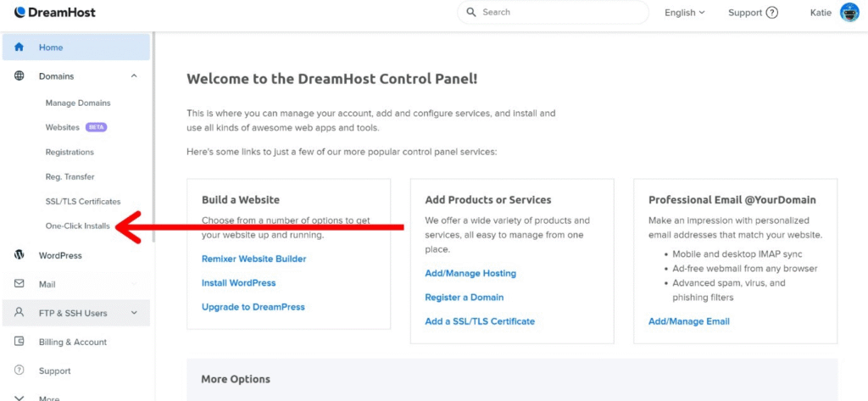The height and width of the screenshot is (401, 868).
Task: Open Katie's profile avatar
Action: (x=849, y=13)
